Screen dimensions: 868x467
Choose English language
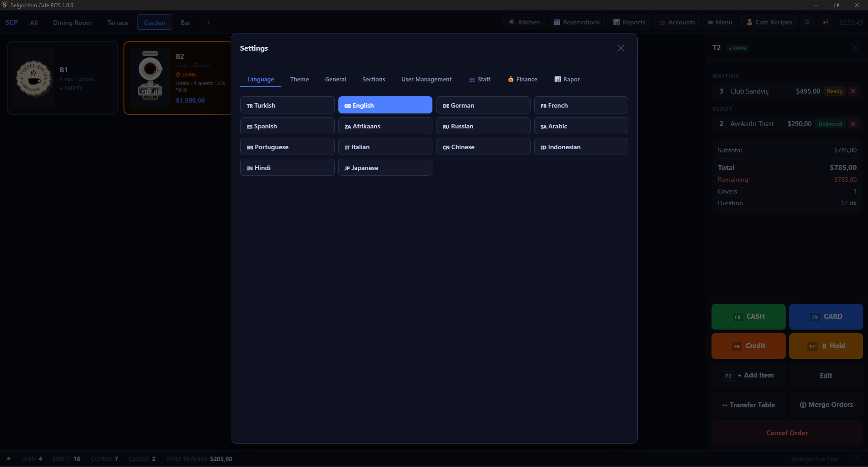click(x=385, y=105)
